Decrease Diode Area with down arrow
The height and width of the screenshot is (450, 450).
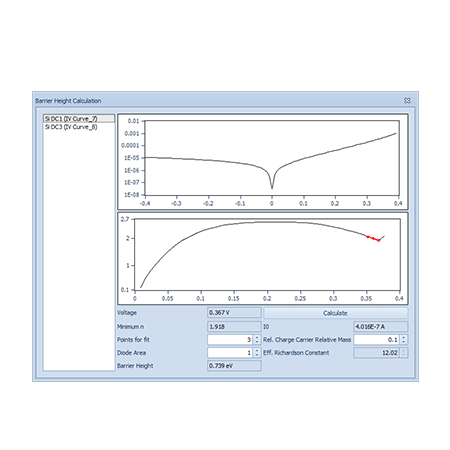pyautogui.click(x=257, y=355)
